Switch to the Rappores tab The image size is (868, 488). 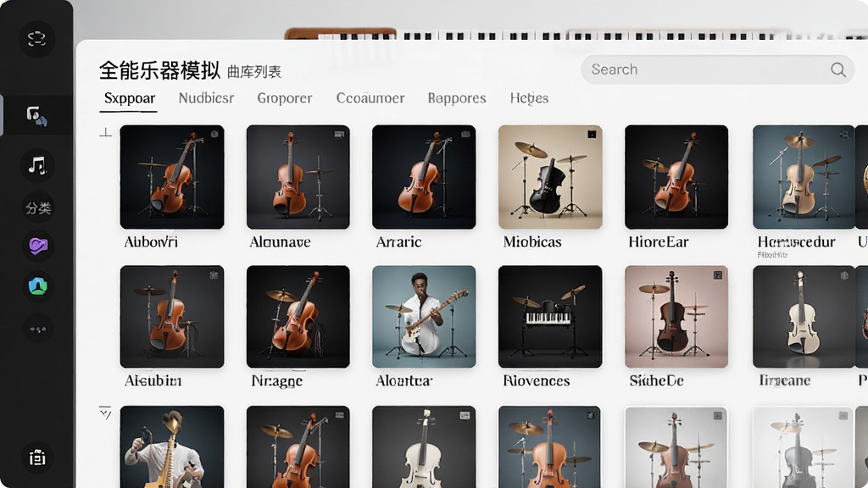(x=457, y=98)
